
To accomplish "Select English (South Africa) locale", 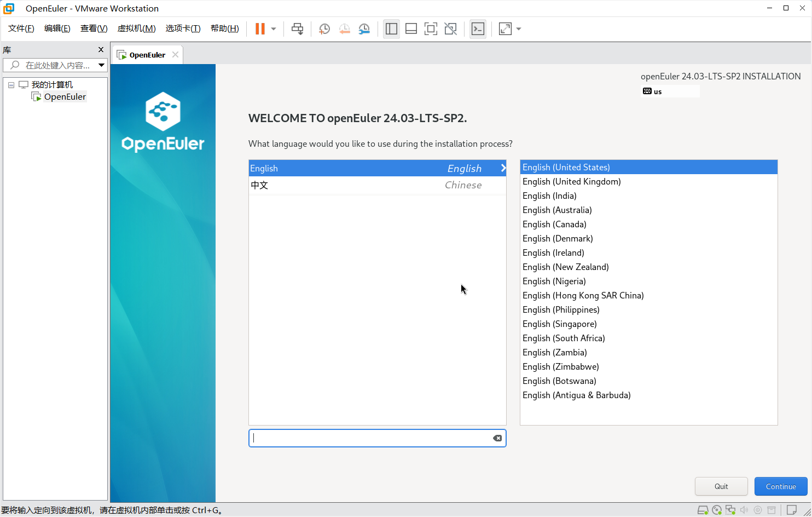I will pyautogui.click(x=648, y=338).
